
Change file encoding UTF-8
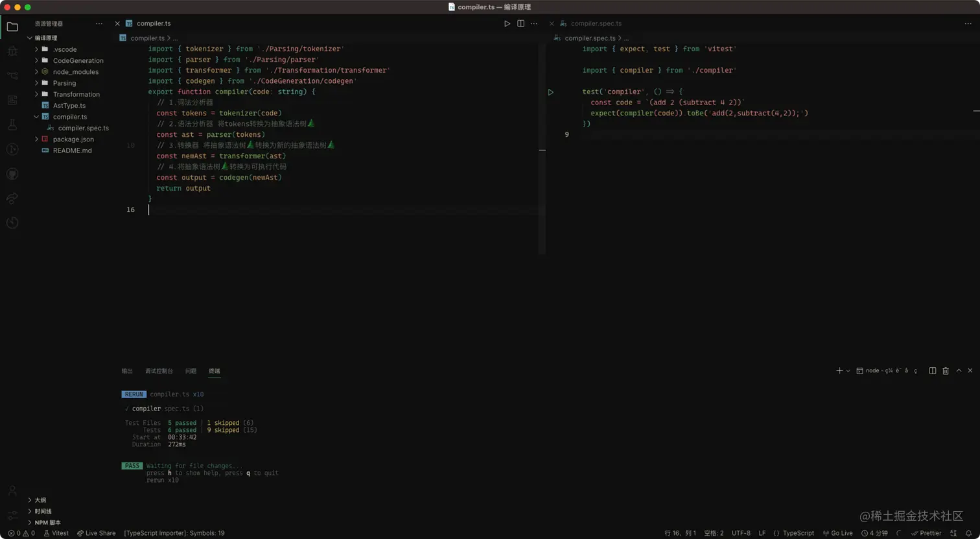[741, 533]
